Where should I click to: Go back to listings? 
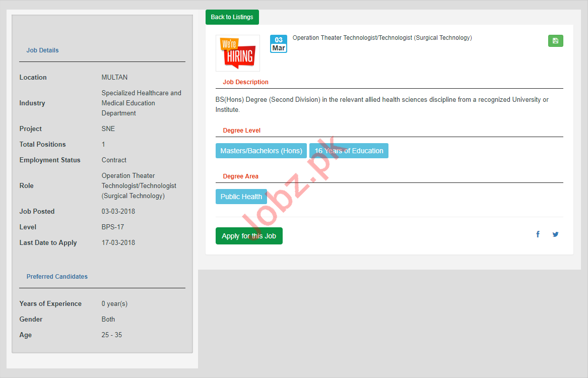click(232, 17)
